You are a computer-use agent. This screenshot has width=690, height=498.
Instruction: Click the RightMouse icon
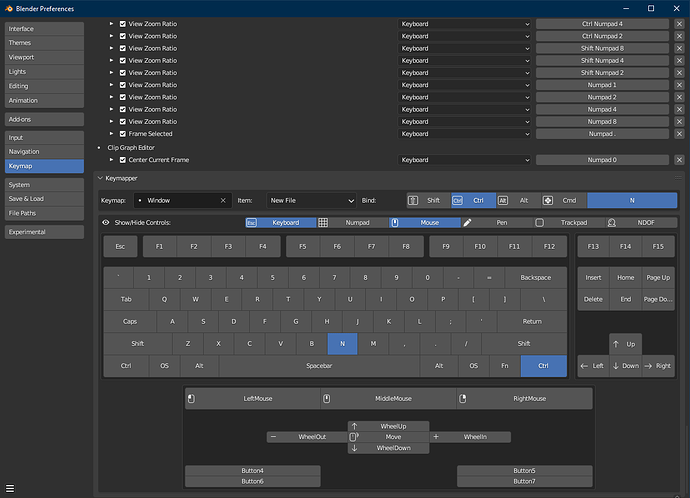[x=462, y=399]
